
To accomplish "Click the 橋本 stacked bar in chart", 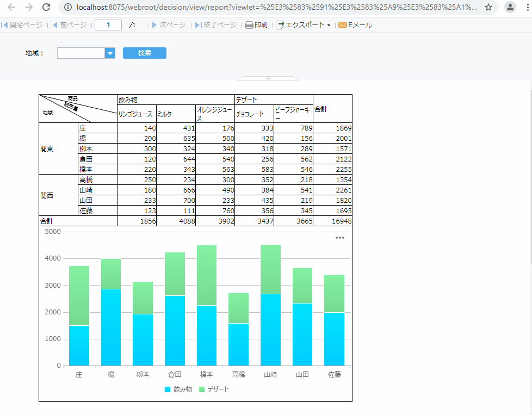I will tap(207, 305).
